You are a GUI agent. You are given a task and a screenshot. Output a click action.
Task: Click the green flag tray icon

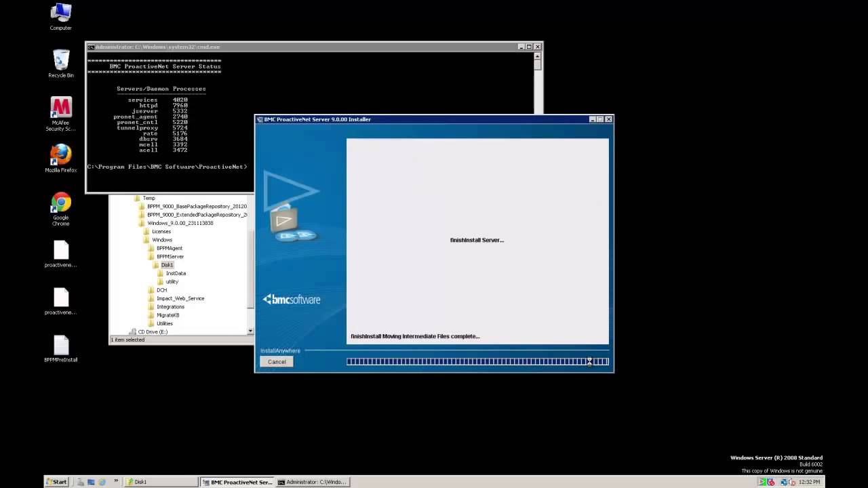point(763,482)
